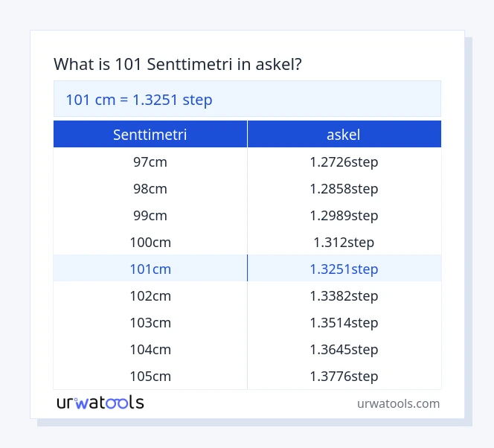Click the 1.2989step value
The height and width of the screenshot is (448, 494).
tap(344, 215)
